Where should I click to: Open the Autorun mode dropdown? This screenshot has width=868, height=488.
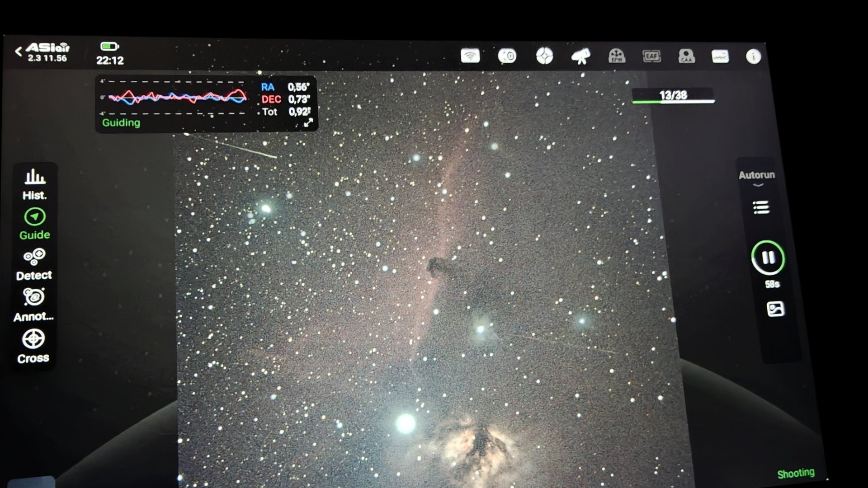click(757, 178)
